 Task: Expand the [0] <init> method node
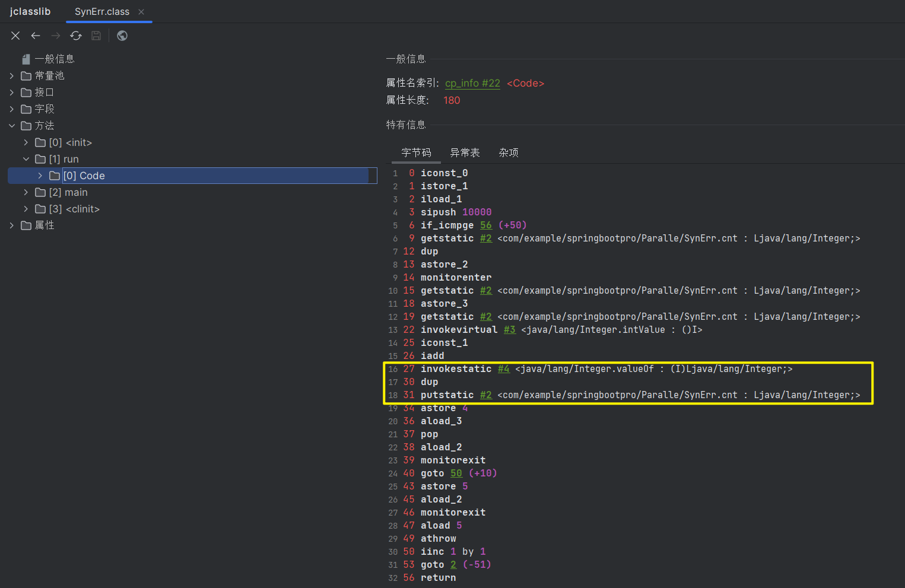point(26,142)
